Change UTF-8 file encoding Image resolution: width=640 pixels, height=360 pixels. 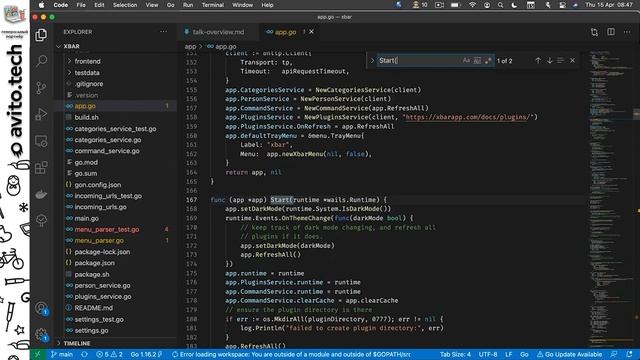488,354
